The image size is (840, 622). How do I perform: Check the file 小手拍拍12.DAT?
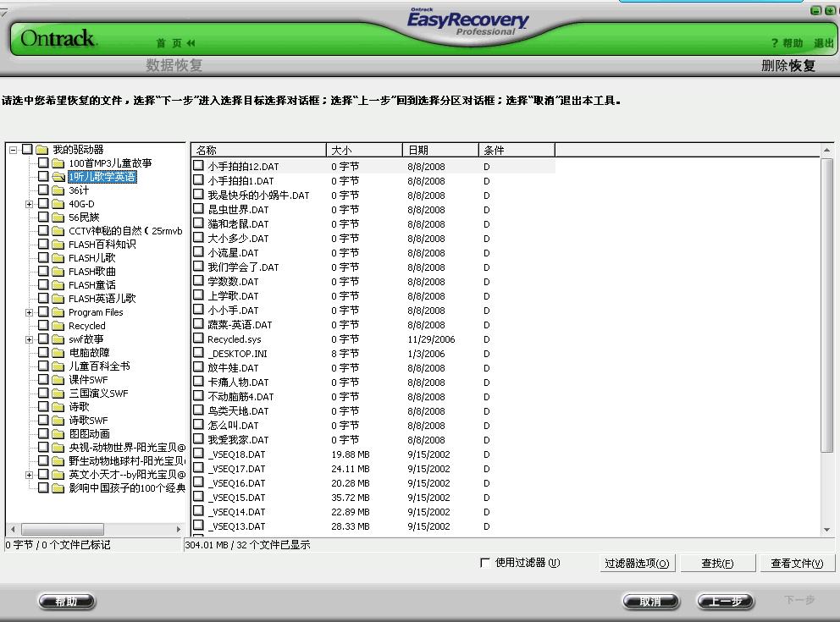tap(199, 167)
